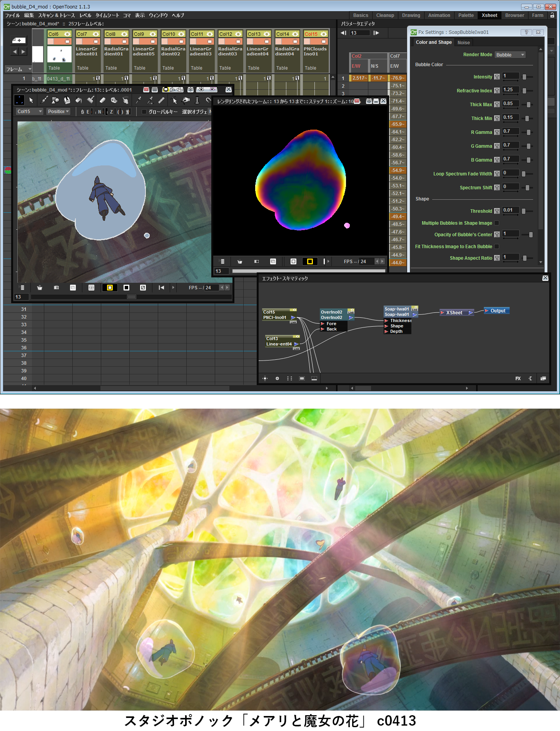Toggle the key button for Threshold
This screenshot has height=731, width=560.
[x=497, y=211]
